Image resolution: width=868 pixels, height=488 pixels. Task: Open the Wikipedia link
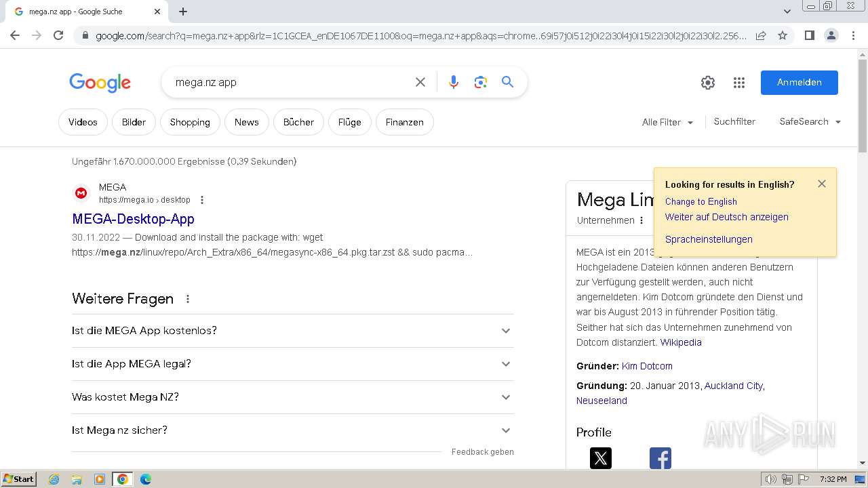point(681,342)
